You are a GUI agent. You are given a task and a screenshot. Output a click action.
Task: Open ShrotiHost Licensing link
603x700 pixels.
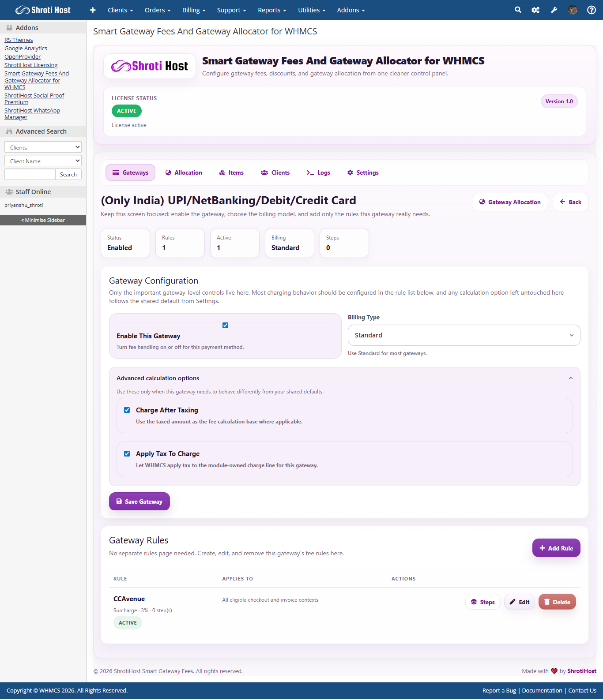coord(31,65)
